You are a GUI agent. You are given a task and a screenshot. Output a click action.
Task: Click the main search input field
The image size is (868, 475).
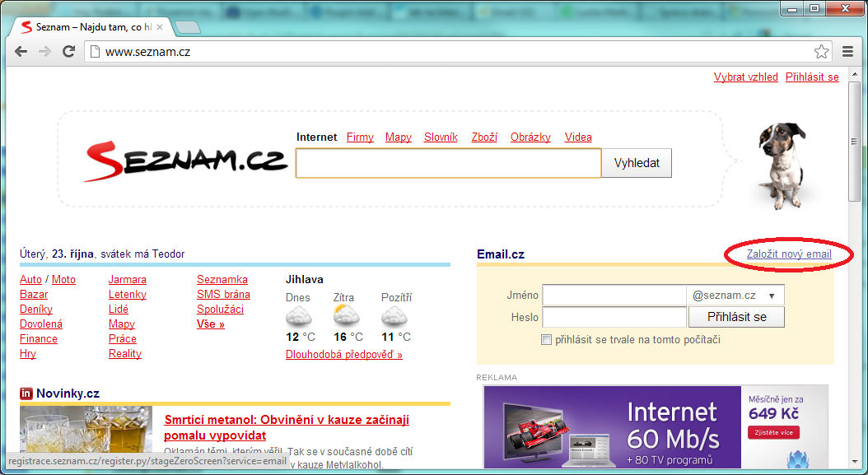tap(448, 163)
